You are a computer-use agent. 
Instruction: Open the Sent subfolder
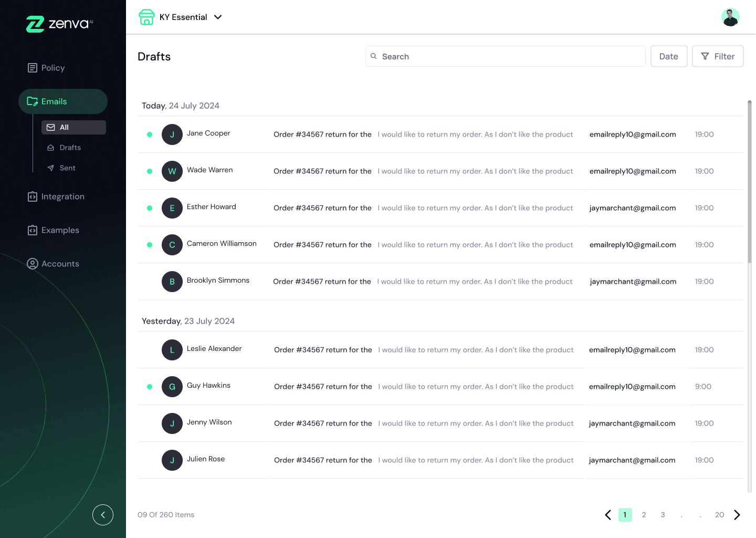point(61,168)
